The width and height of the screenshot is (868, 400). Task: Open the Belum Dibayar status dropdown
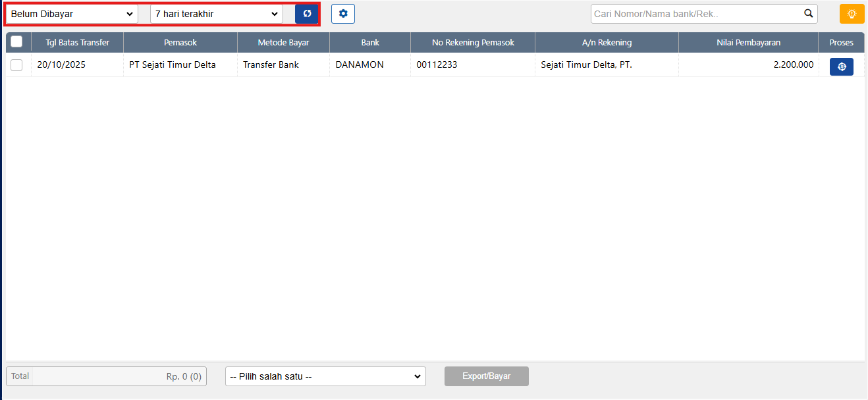click(x=72, y=14)
